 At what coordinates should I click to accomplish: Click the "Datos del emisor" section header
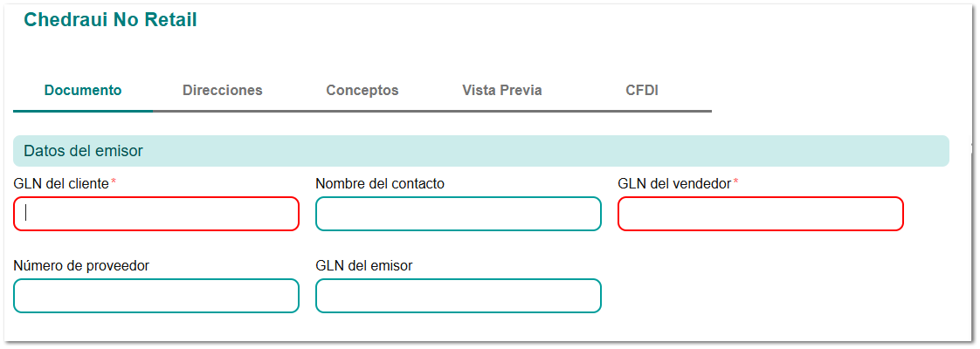coord(84,151)
